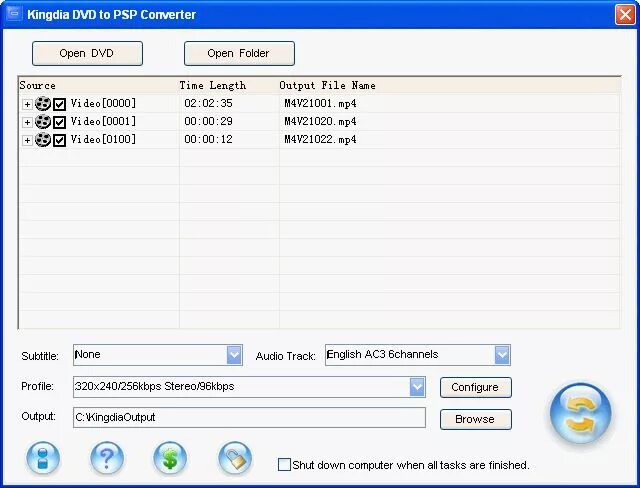640x488 pixels.
Task: Click output file name M4V21020.mp4
Action: (x=320, y=122)
